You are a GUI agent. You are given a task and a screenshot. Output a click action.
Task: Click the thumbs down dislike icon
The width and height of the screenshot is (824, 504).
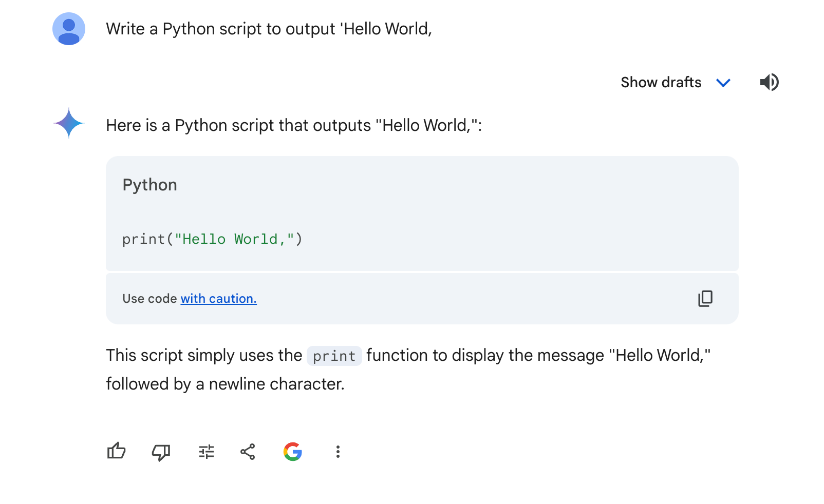(161, 452)
